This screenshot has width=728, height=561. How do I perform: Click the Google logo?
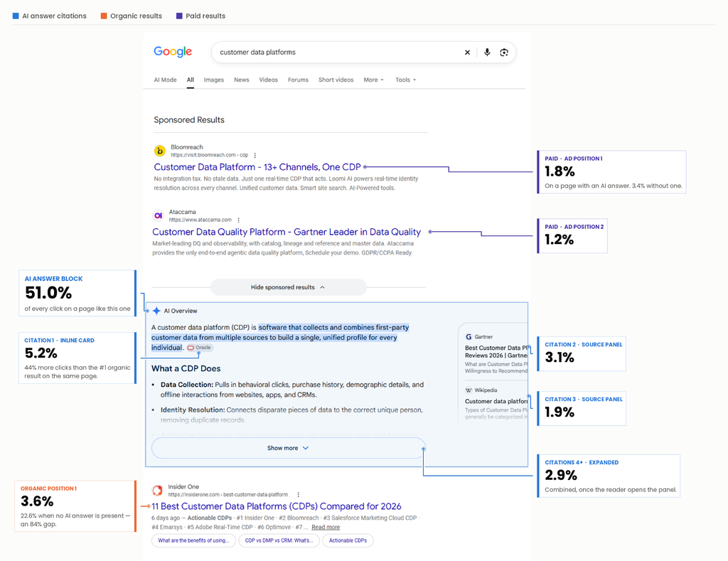pyautogui.click(x=173, y=51)
